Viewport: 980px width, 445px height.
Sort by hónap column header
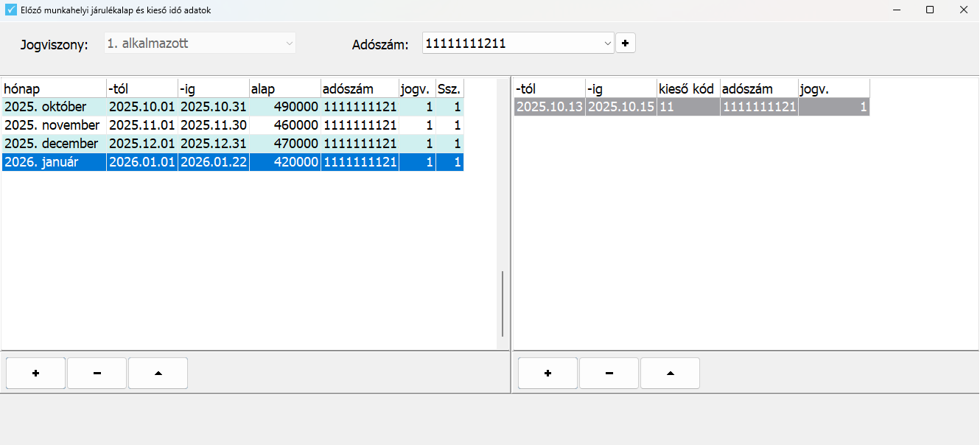(53, 88)
